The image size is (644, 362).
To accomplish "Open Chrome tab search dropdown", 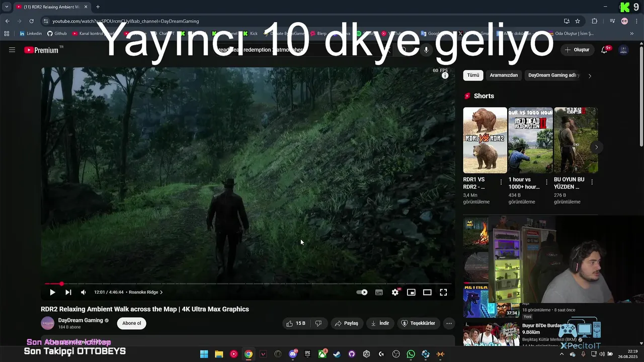I will (x=7, y=7).
